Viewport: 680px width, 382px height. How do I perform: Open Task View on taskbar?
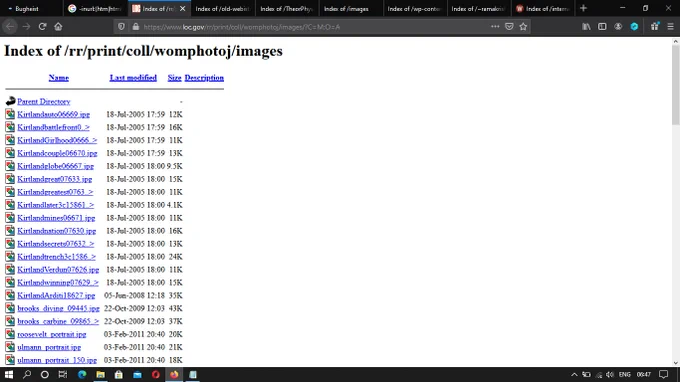point(63,375)
